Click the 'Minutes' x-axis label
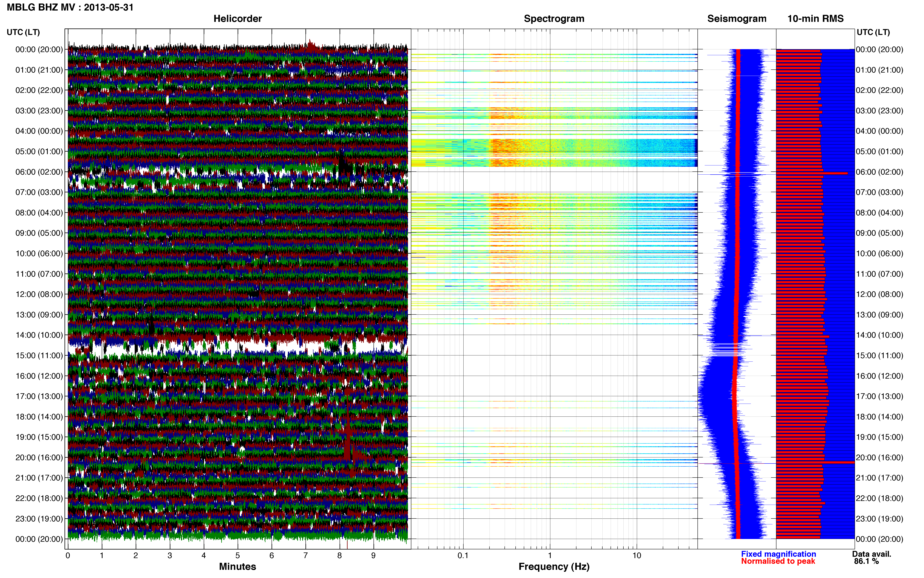This screenshot has height=578, width=924. coord(238,566)
